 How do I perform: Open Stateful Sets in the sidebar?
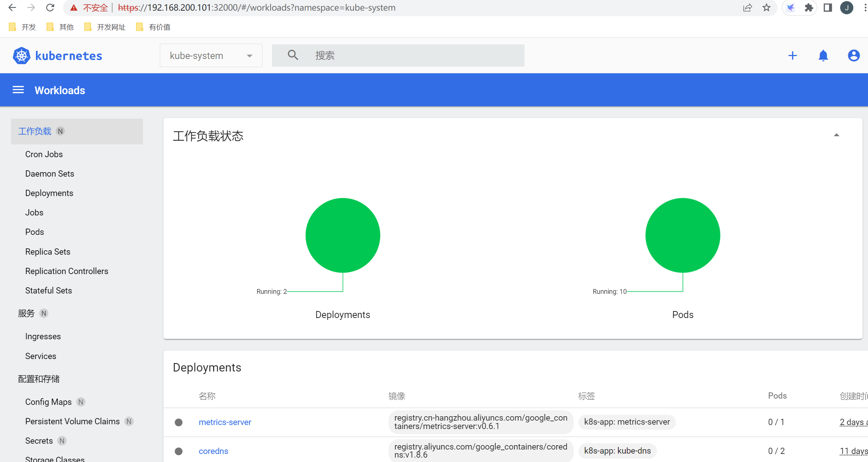click(x=48, y=291)
